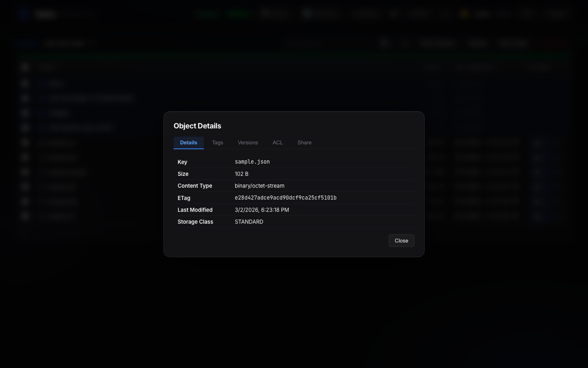Switch to the Tags tab

[217, 143]
